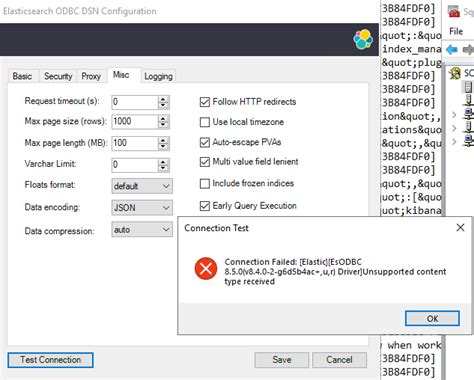The width and height of the screenshot is (474, 380).
Task: Switch to the Logging tab
Action: pyautogui.click(x=158, y=76)
